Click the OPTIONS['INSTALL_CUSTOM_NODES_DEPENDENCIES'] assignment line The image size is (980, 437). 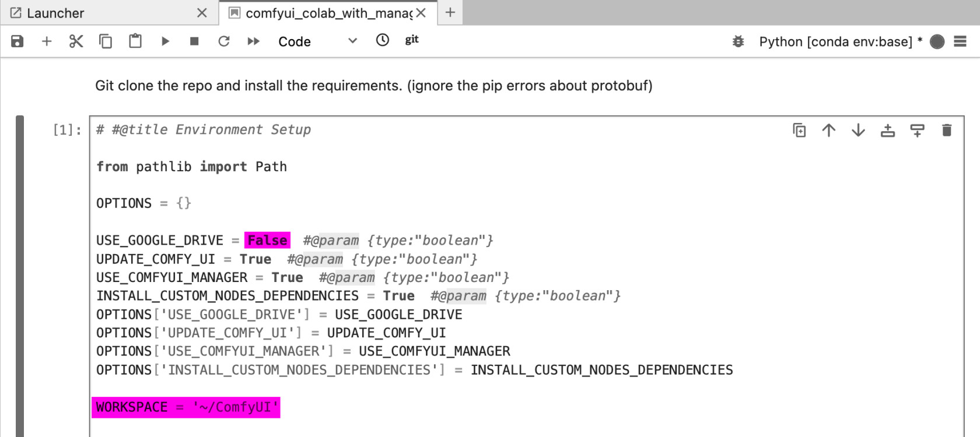coord(414,370)
